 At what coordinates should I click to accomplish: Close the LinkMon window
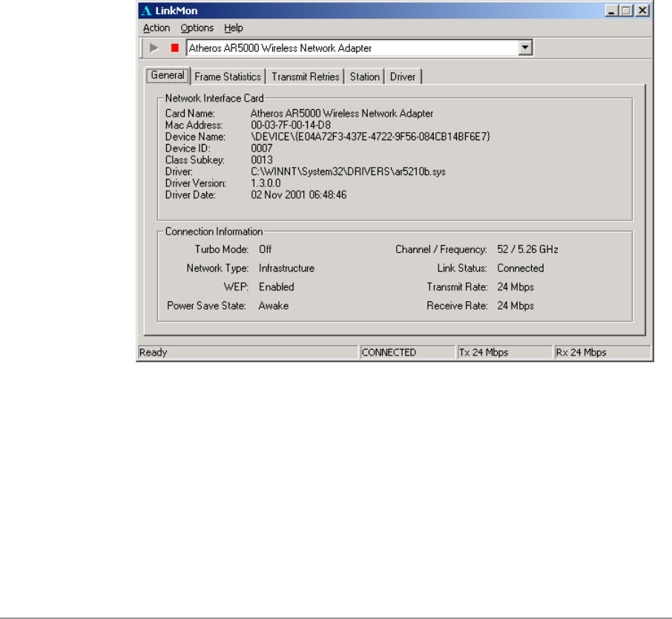pos(642,10)
